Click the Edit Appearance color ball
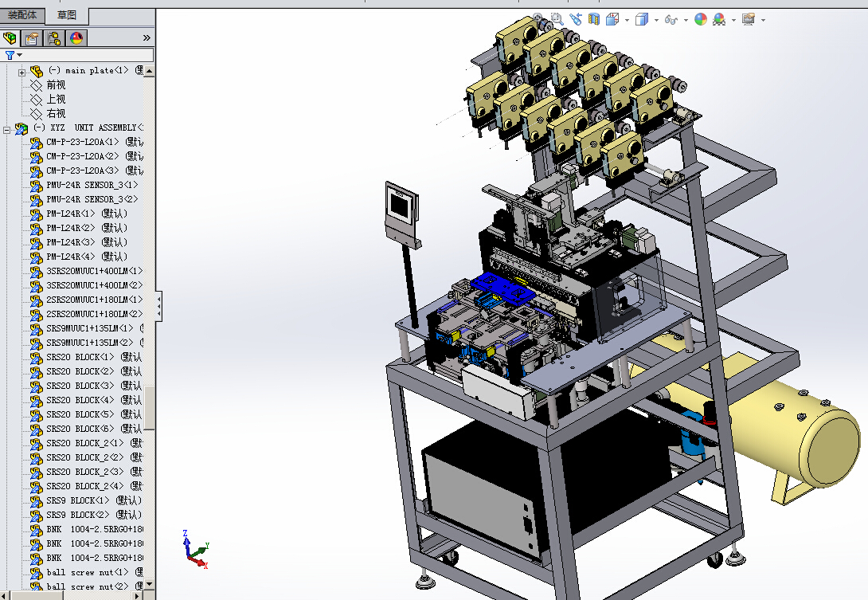 point(701,19)
